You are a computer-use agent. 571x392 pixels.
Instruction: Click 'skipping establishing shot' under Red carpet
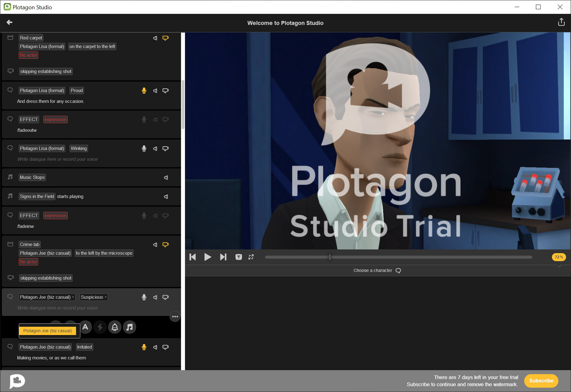pos(46,71)
